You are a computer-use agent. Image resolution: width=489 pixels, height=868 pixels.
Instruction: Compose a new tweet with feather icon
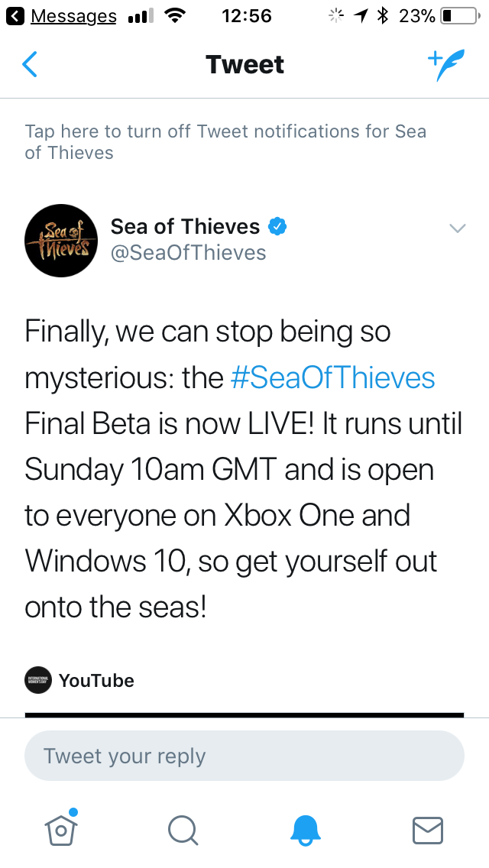(445, 65)
